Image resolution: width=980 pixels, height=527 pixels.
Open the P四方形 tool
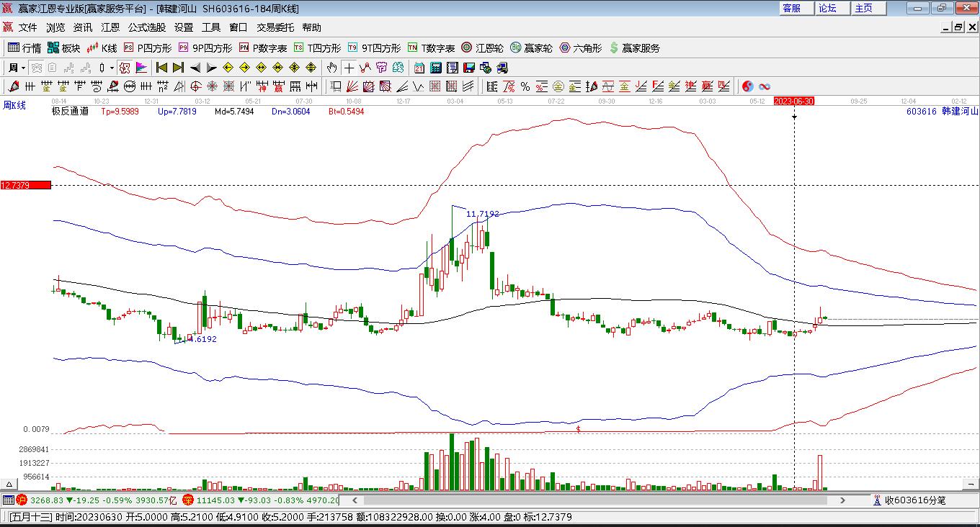tap(148, 48)
